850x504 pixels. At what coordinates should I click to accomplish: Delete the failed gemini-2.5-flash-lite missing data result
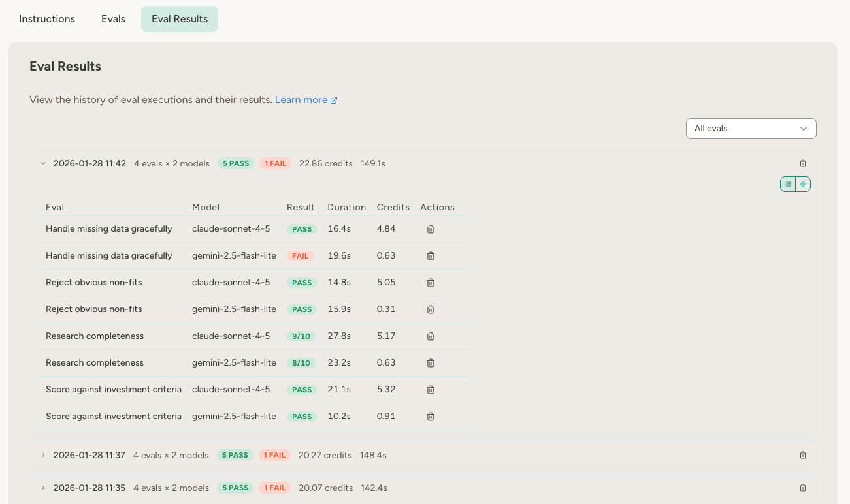pos(430,255)
